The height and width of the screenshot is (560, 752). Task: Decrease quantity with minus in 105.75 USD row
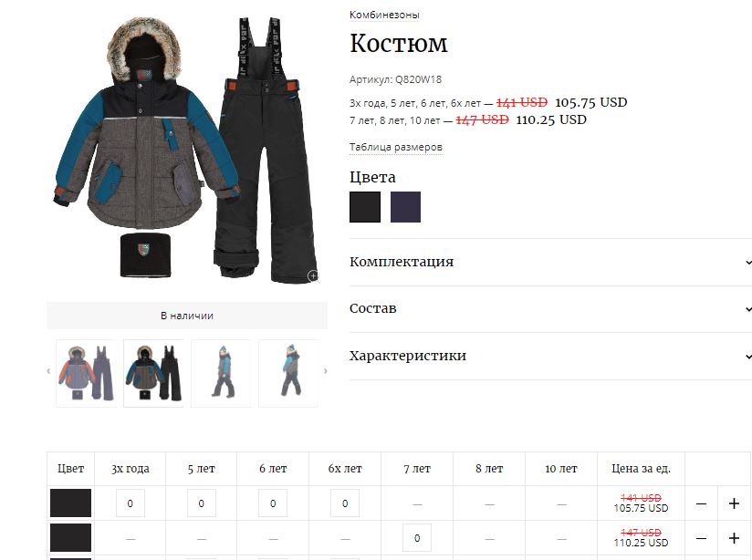tap(701, 503)
